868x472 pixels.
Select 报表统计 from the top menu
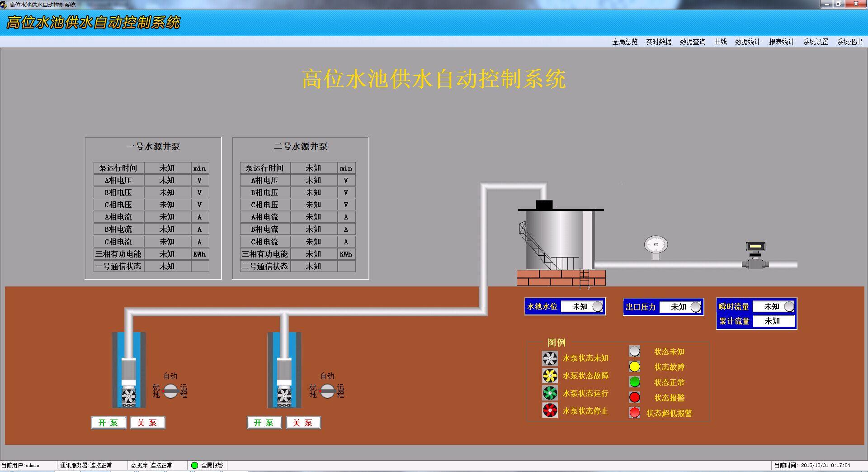[x=781, y=42]
